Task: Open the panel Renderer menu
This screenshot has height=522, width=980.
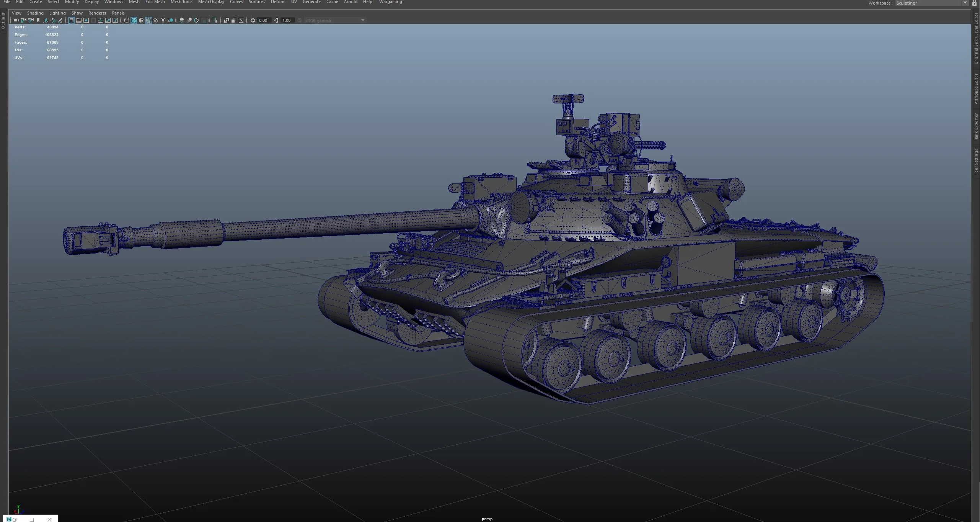Action: [x=97, y=13]
